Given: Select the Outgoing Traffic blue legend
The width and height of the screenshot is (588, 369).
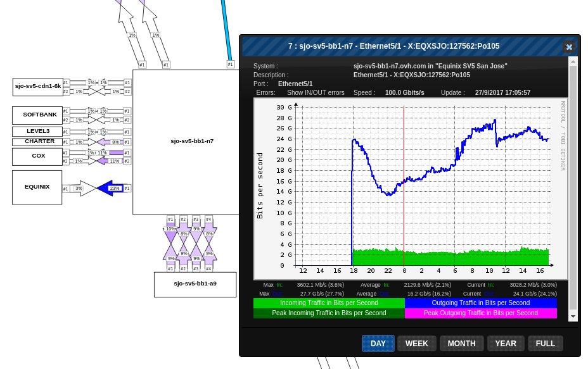Looking at the screenshot, I should pyautogui.click(x=481, y=303).
